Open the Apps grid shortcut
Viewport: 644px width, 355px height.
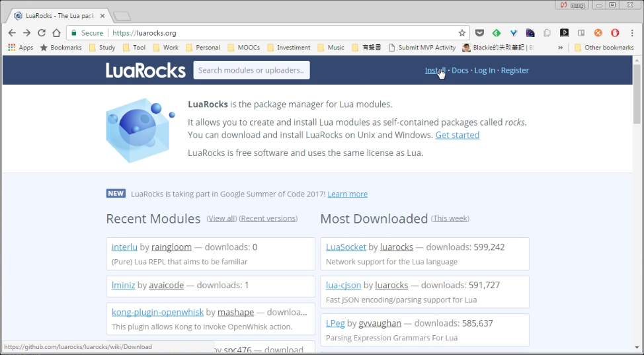coord(20,47)
